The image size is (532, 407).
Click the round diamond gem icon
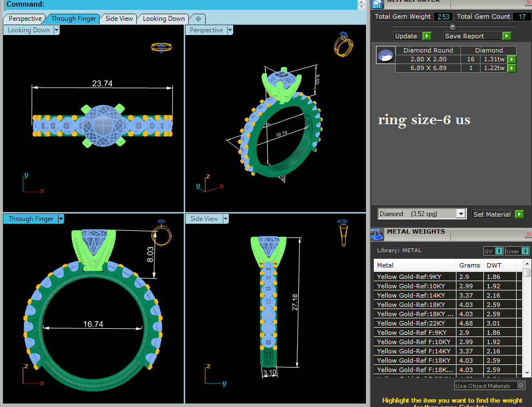click(x=386, y=55)
